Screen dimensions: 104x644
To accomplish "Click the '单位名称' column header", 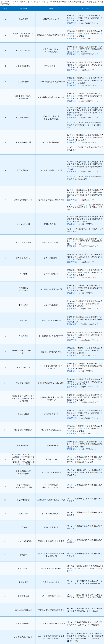I will pos(23,8).
